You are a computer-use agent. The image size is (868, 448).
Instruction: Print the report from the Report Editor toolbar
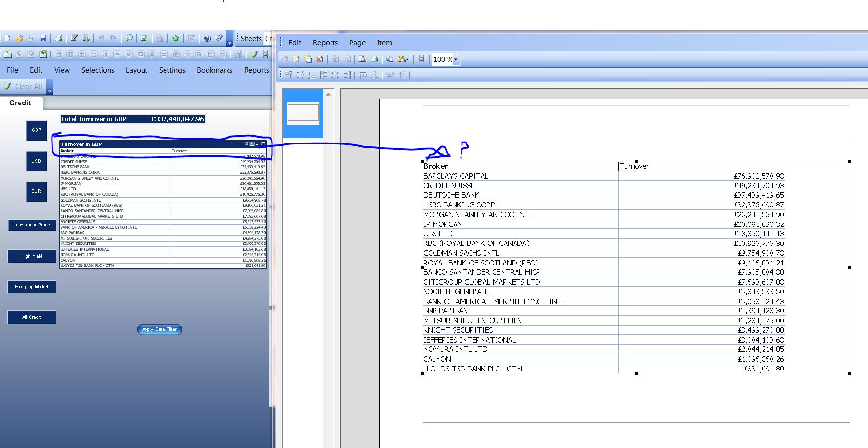(374, 59)
